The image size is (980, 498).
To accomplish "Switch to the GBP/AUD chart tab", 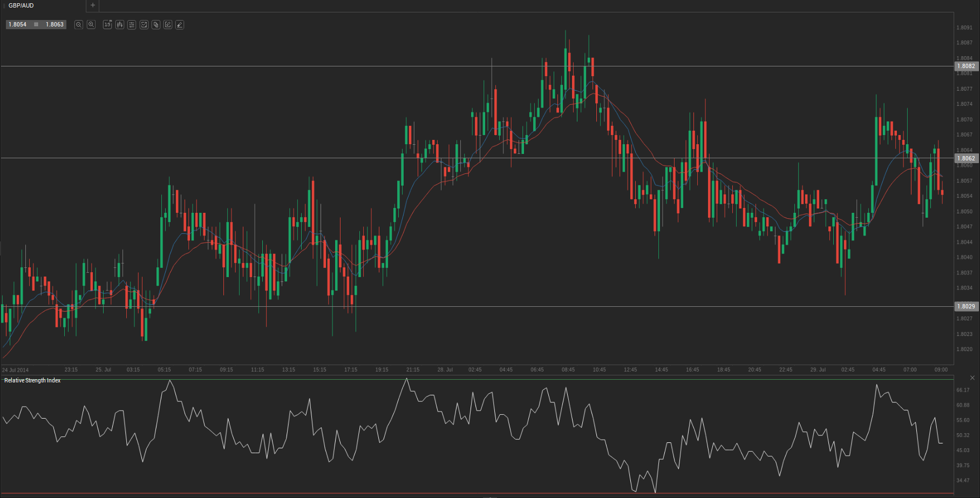I will coord(22,5).
